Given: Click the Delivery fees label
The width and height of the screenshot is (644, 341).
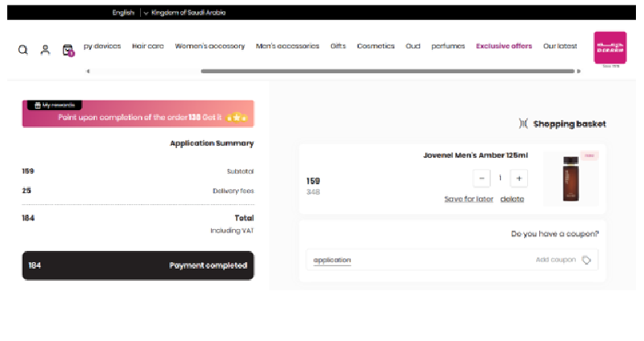Looking at the screenshot, I should click(x=233, y=191).
